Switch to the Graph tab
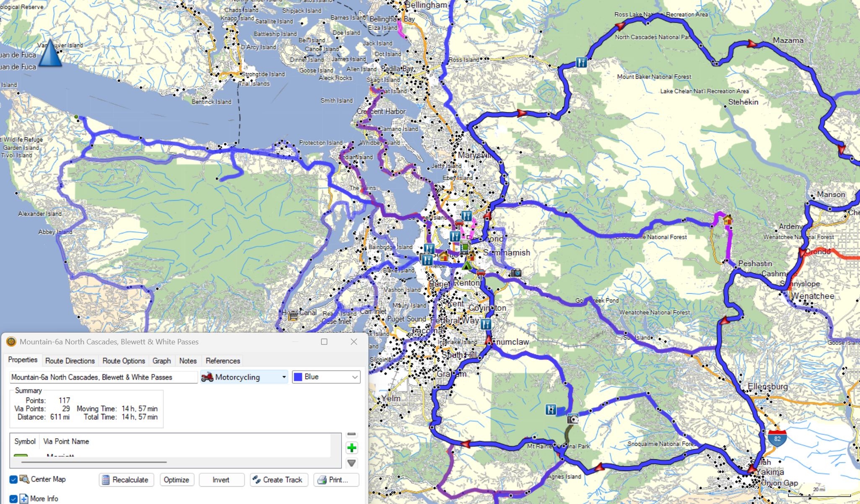This screenshot has width=860, height=504. point(161,361)
